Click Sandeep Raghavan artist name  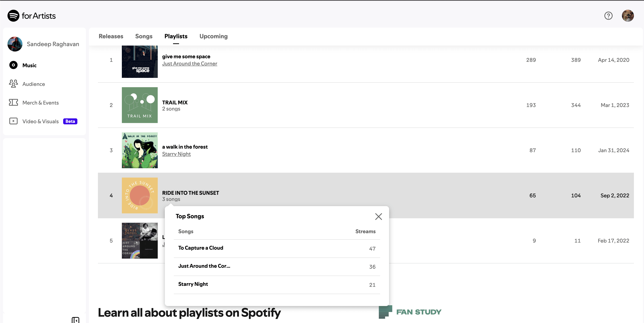53,44
